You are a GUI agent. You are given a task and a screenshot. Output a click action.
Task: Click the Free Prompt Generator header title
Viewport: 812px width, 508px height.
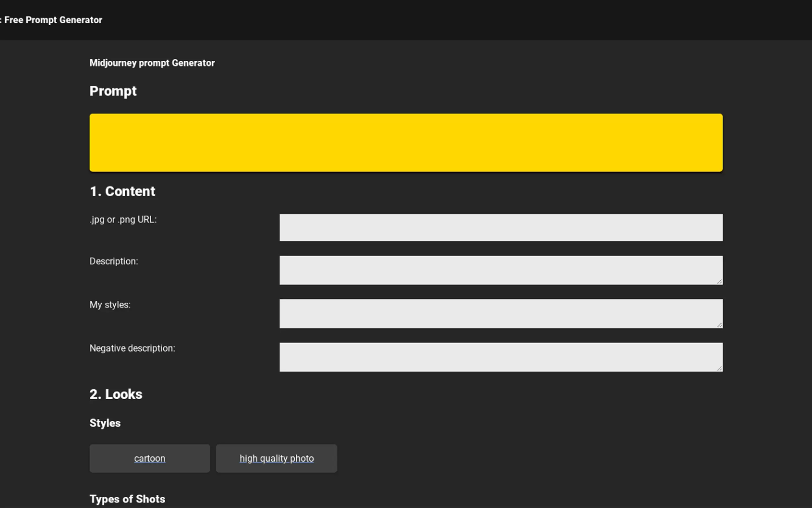tap(53, 20)
